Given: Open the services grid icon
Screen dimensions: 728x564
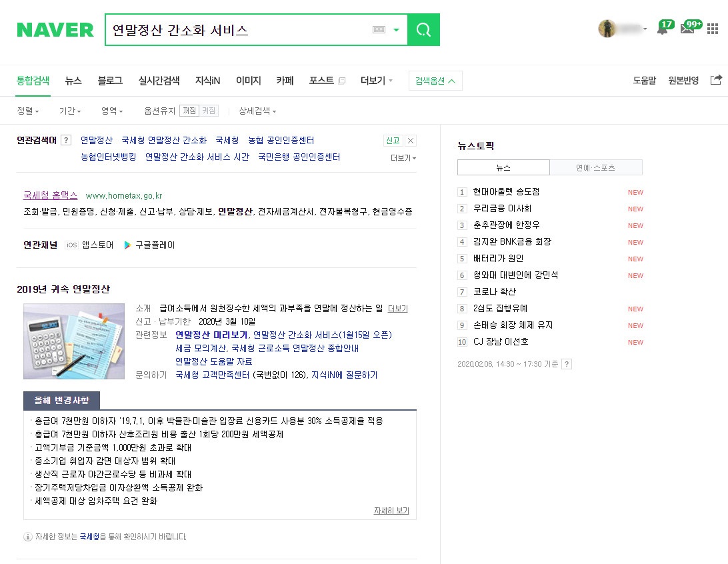Looking at the screenshot, I should [713, 29].
